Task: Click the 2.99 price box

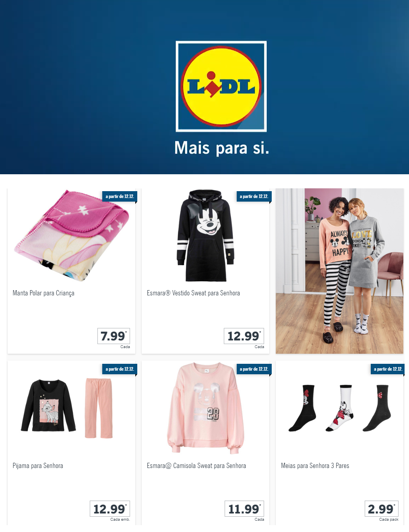Action: coord(381,509)
